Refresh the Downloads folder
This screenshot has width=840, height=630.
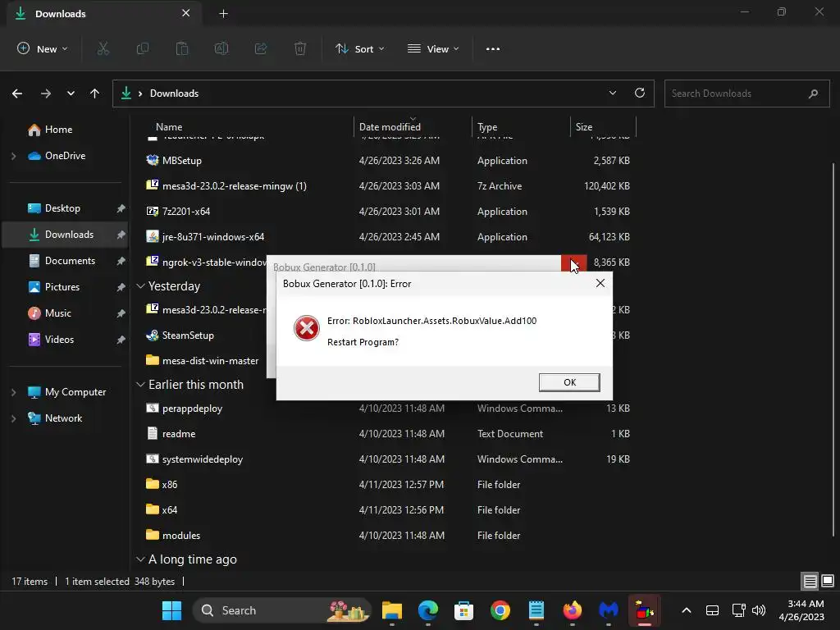point(640,93)
